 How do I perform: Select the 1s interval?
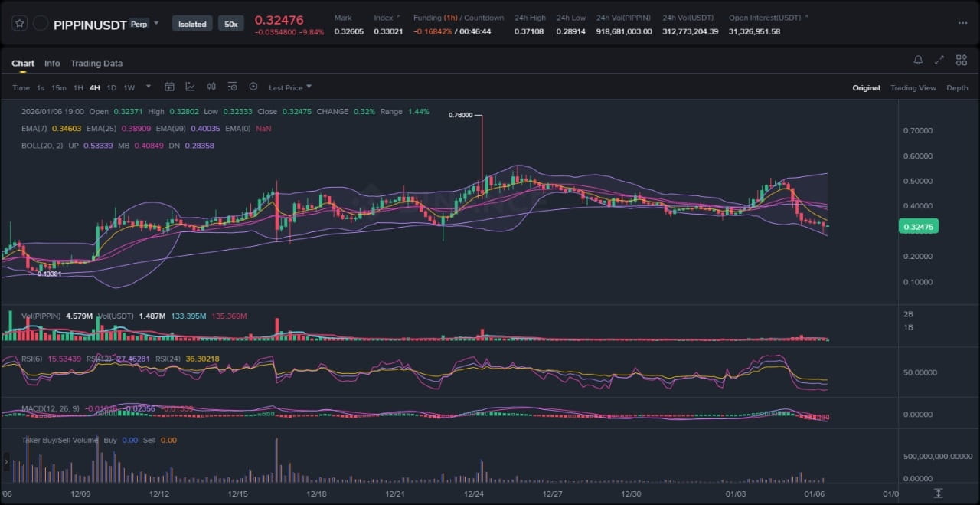pos(41,87)
